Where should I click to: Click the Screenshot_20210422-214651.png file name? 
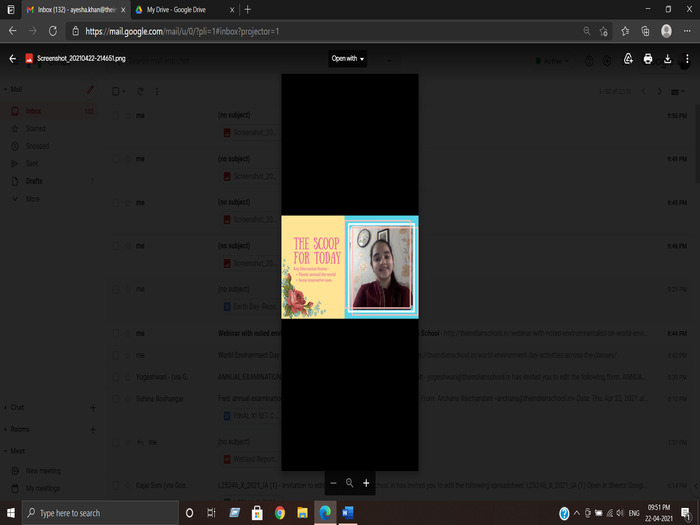81,58
